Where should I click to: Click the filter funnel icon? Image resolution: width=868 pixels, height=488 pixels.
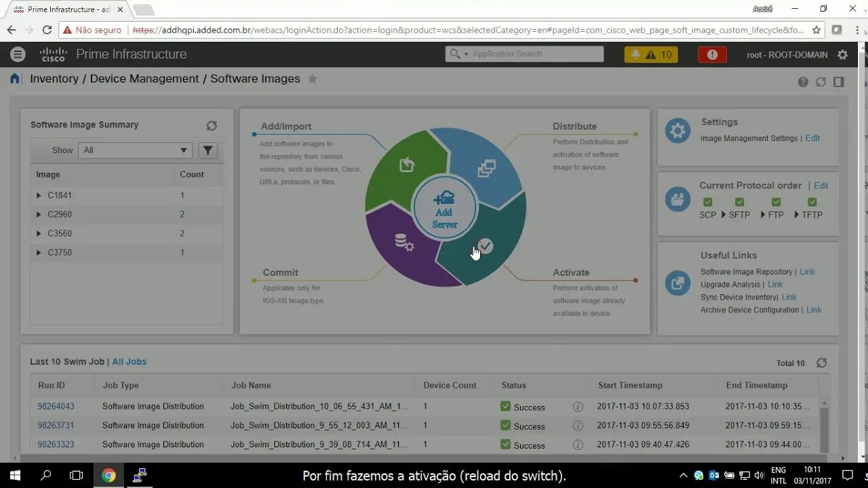coord(208,150)
